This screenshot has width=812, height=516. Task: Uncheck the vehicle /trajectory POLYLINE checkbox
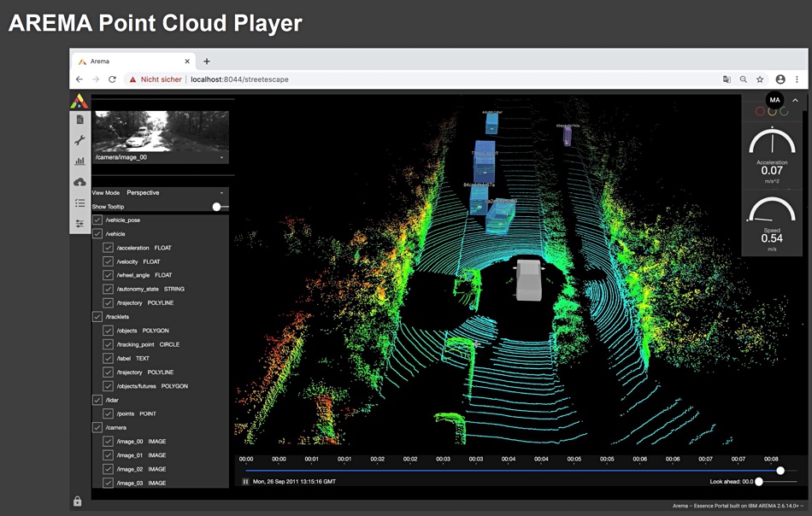point(108,303)
